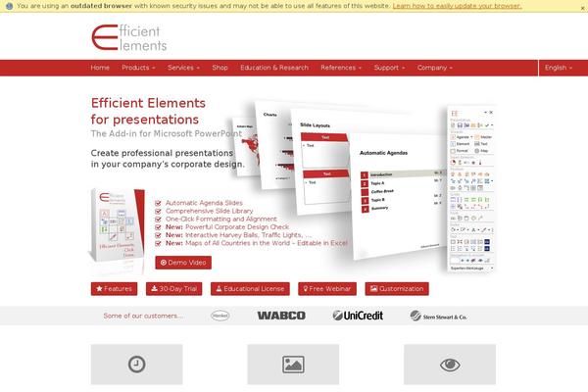The height and width of the screenshot is (392, 588).
Task: Click checkmark beside One-Click Formatting
Action: (158, 220)
